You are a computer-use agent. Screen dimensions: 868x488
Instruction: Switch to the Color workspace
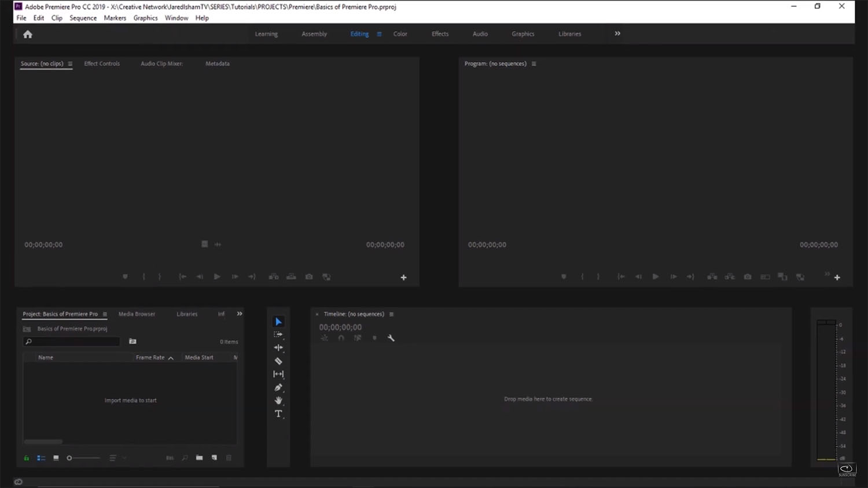[x=400, y=34]
